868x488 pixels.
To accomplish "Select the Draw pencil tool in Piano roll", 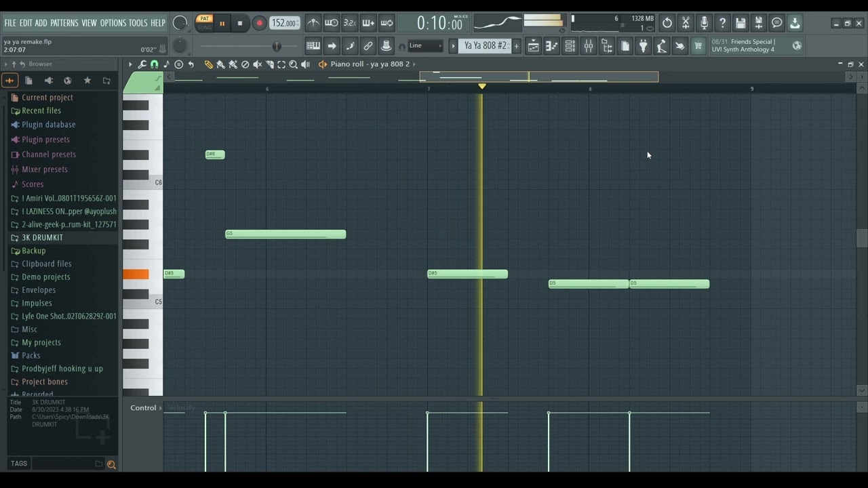I will click(x=209, y=64).
